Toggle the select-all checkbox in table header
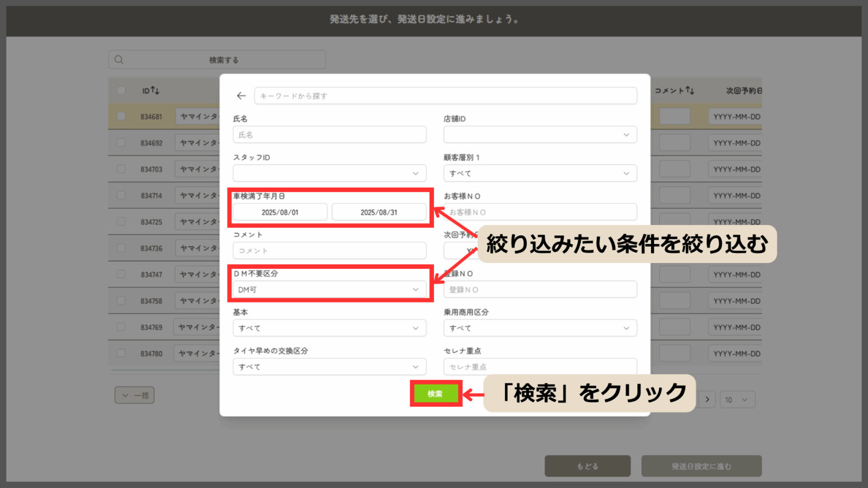 pos(121,91)
